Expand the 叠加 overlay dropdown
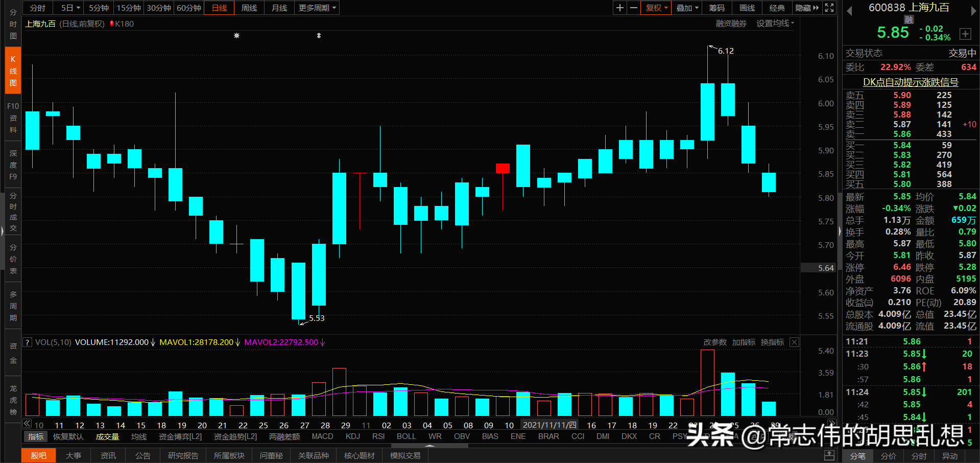 click(x=686, y=8)
